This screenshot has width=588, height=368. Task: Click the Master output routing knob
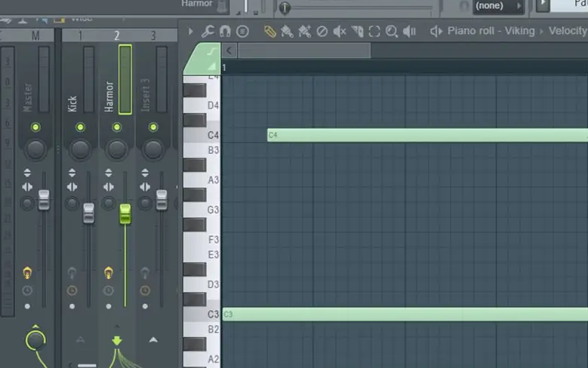[x=35, y=340]
